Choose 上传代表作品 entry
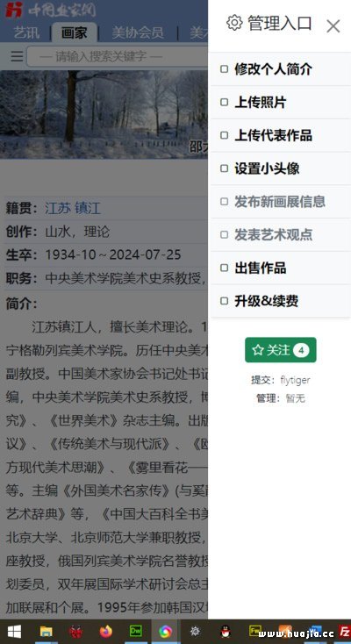 pos(281,135)
